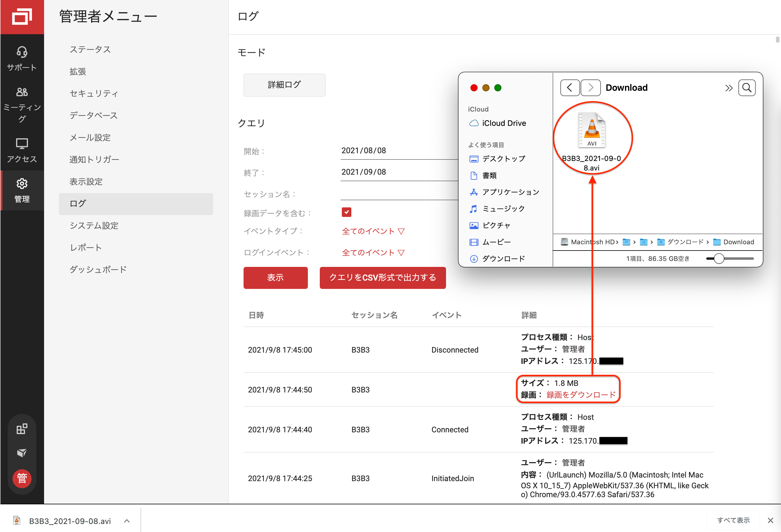
Task: Click すべて表示 in downloads bar
Action: [734, 521]
